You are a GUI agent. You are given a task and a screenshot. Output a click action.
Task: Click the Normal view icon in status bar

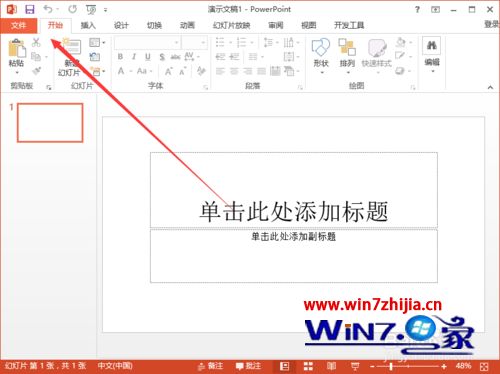pyautogui.click(x=284, y=366)
